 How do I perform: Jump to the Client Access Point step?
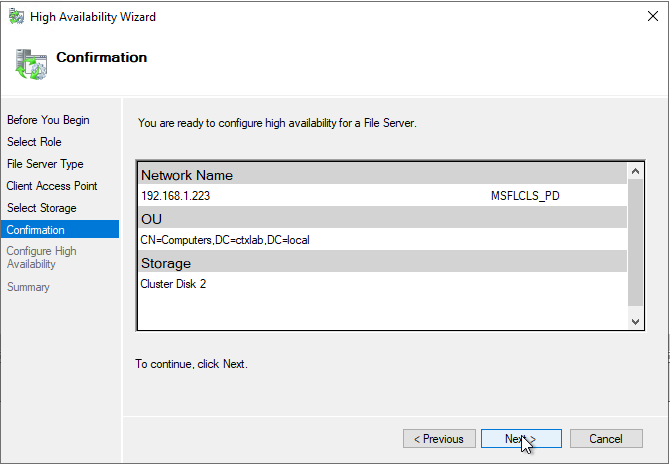pyautogui.click(x=52, y=186)
